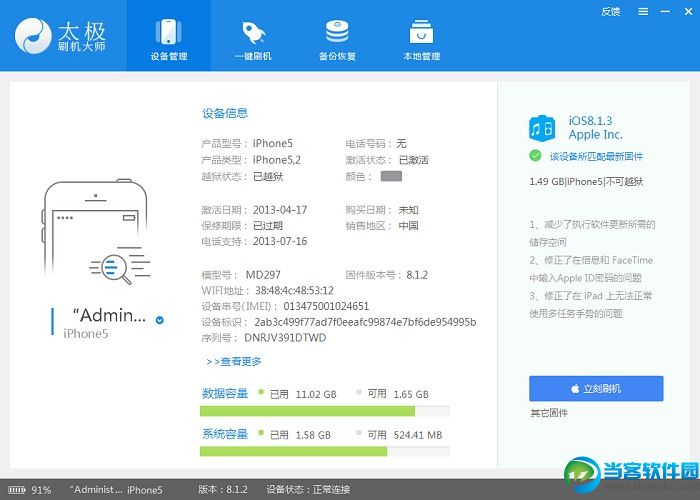Open the 一键刷机 rocket tab

(253, 39)
